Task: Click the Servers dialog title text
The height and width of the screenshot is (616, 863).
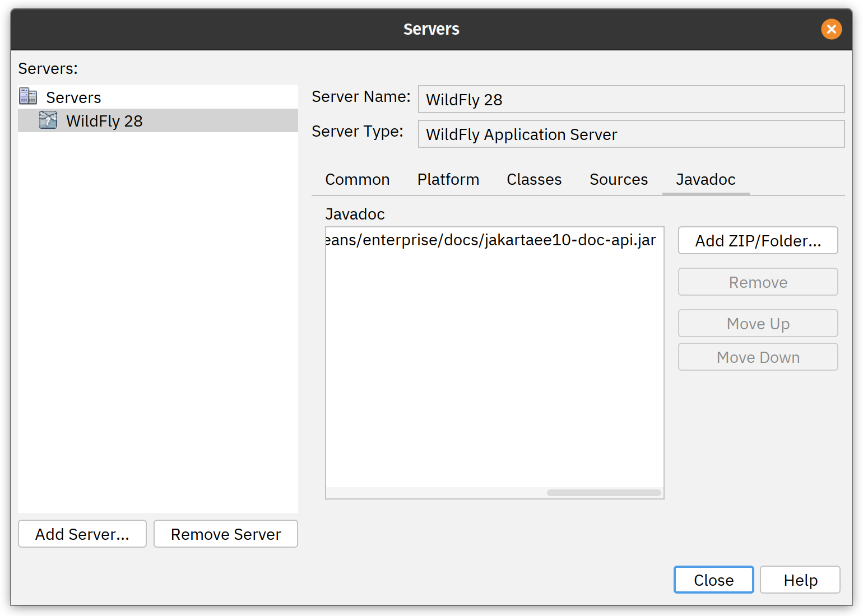Action: pyautogui.click(x=432, y=29)
